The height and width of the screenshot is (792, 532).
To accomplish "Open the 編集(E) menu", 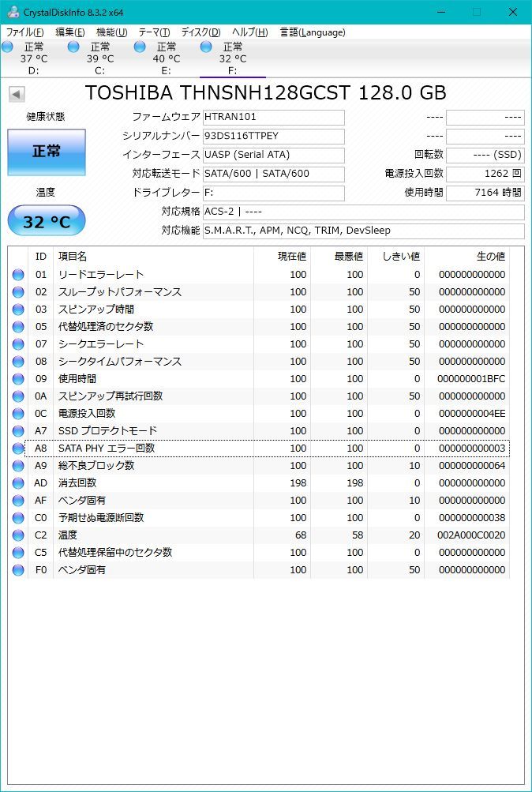I will coord(70,32).
